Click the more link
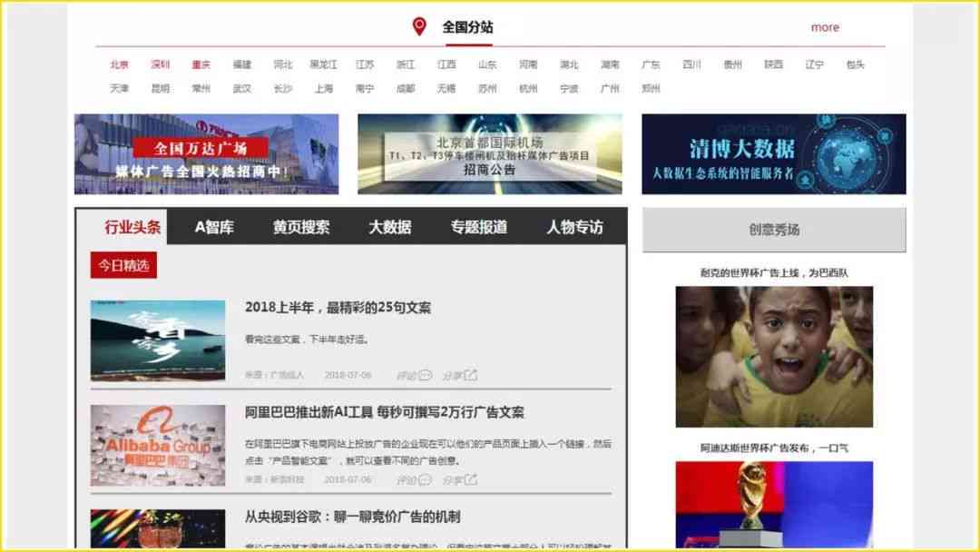Viewport: 980px width, 552px height. click(x=825, y=27)
